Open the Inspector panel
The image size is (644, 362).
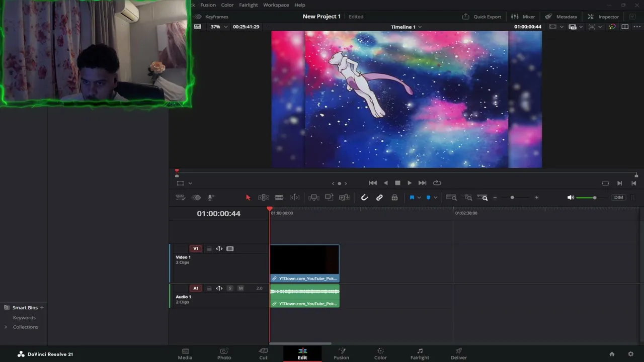pos(603,17)
